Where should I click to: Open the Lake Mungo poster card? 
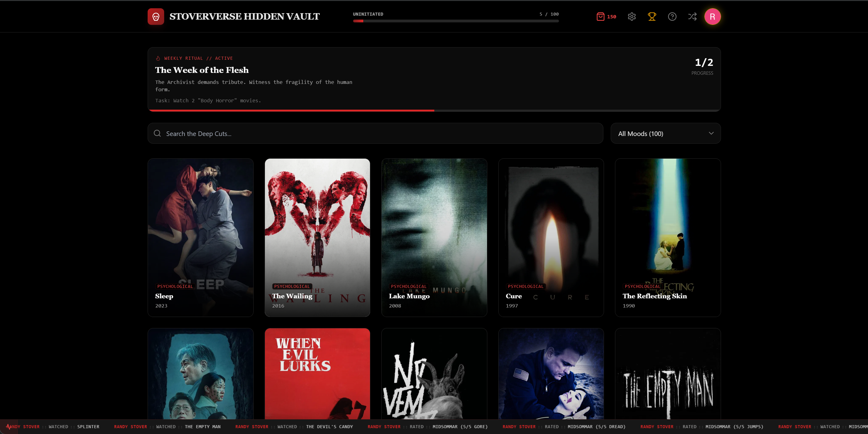pos(434,238)
